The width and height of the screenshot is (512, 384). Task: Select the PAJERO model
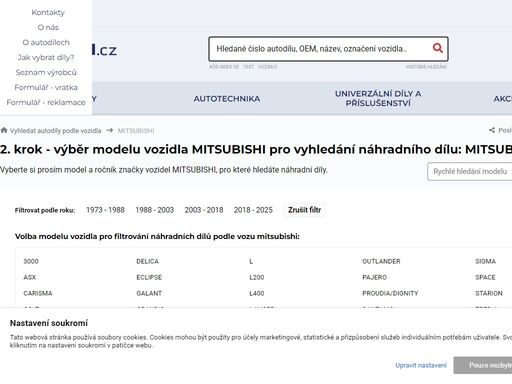pyautogui.click(x=374, y=277)
